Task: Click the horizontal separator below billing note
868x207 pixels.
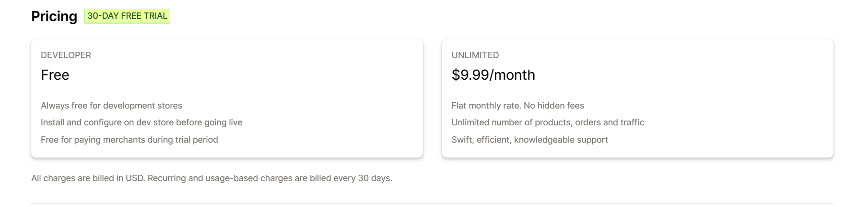Action: point(432,203)
